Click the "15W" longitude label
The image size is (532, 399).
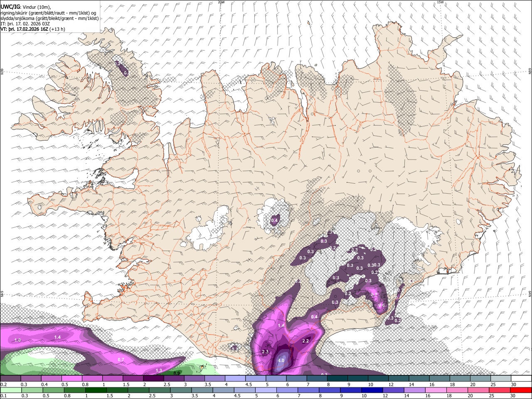pos(440,2)
